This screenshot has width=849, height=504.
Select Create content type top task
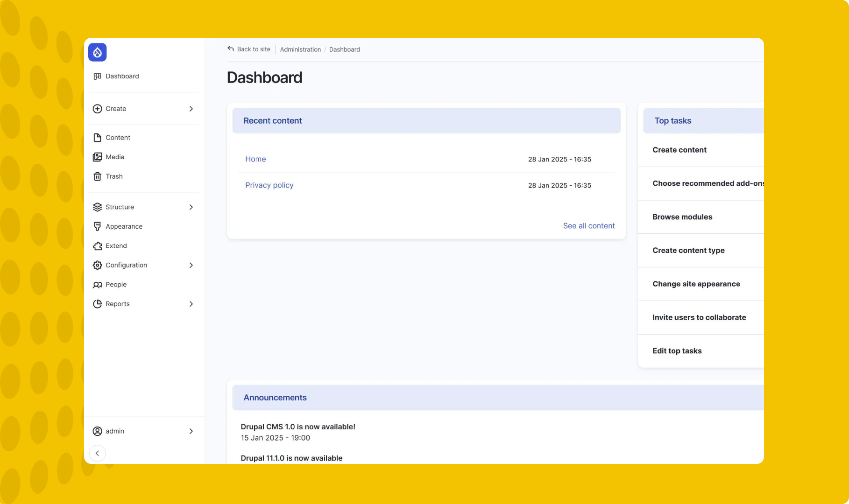click(688, 251)
